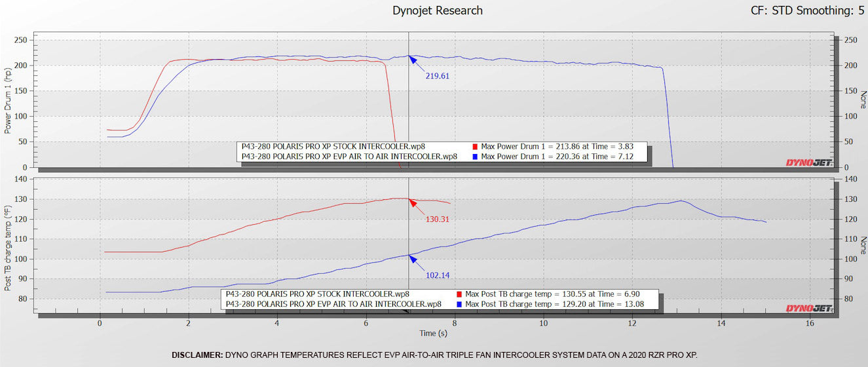The height and width of the screenshot is (367, 868).
Task: Click STOCK INTERCOOLER.wp8 in the temperature legend
Action: (x=317, y=294)
